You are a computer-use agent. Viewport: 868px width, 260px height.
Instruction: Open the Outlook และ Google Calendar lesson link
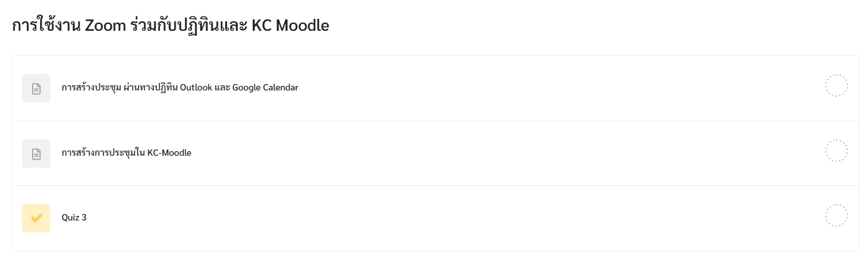click(179, 88)
